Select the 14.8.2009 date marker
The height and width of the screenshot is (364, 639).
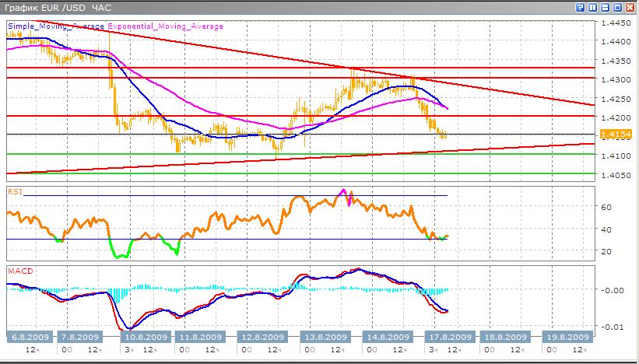coord(388,337)
